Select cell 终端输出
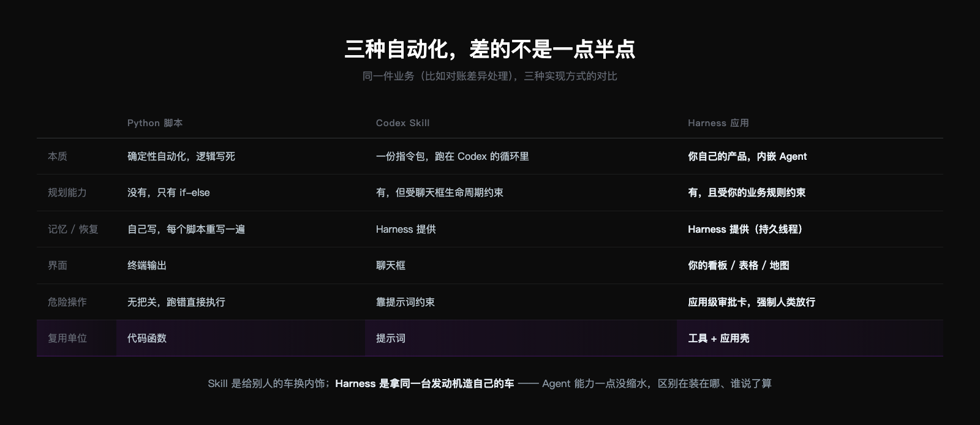This screenshot has height=425, width=980. [147, 265]
